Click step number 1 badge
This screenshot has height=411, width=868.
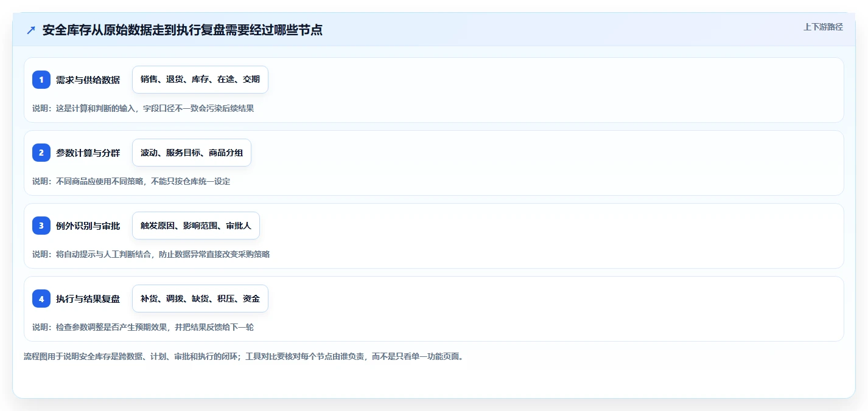point(41,80)
